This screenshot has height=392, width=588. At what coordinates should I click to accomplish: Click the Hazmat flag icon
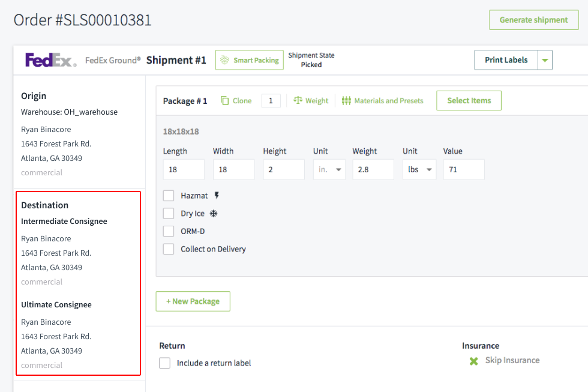[x=217, y=195]
